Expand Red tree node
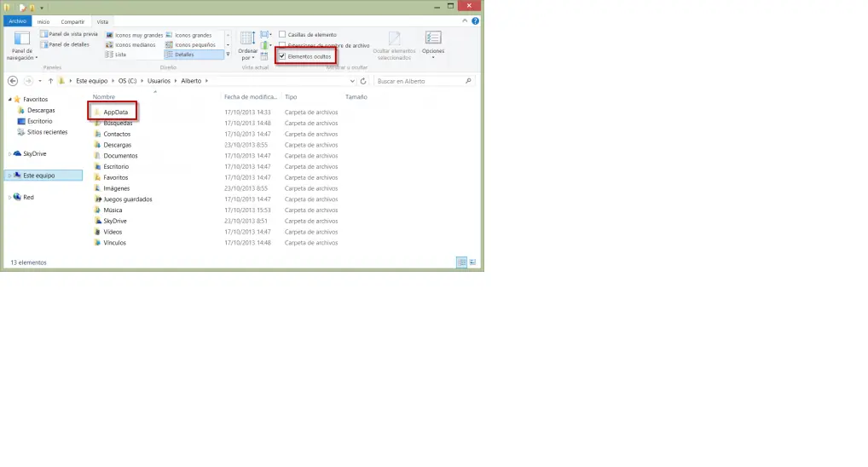Screen dimensions: 868x467 click(x=9, y=197)
